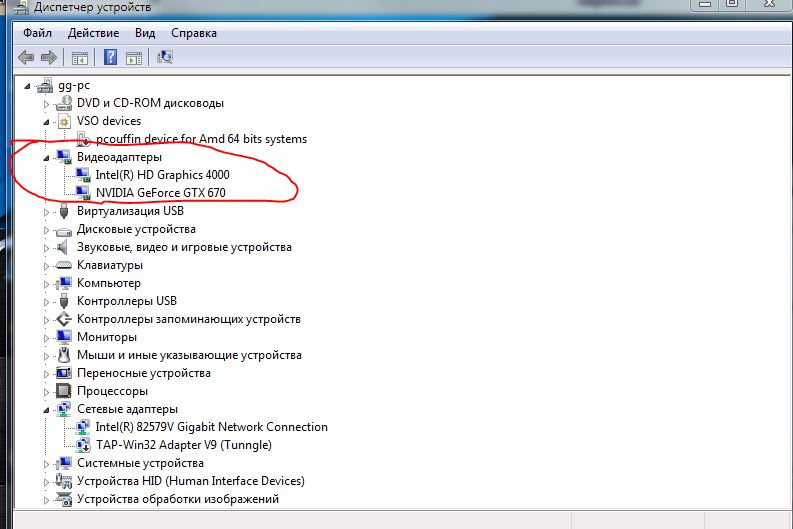The image size is (793, 529).
Task: Select Intel(R) 82579V Gigabit Network Connection
Action: [x=211, y=427]
